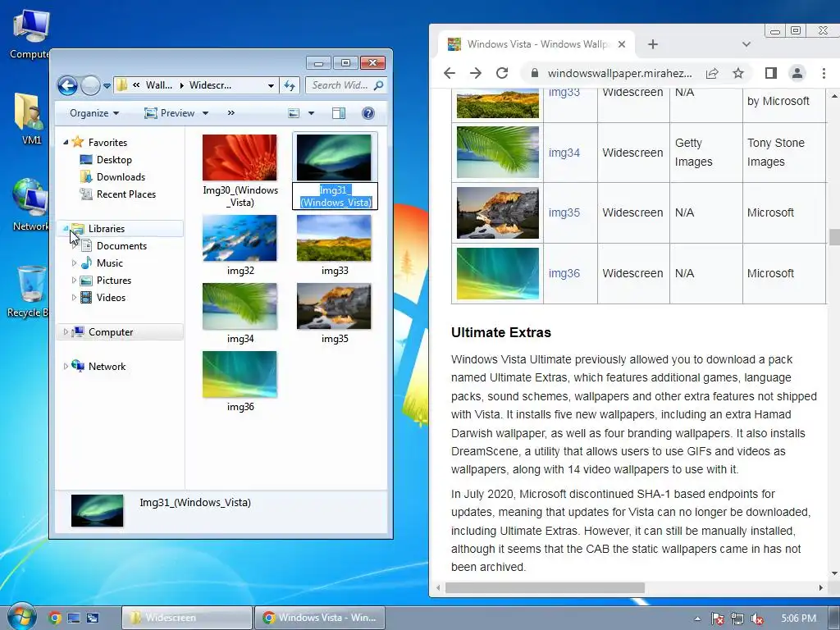Click the muted volume tray icon
Screen dimensions: 840x630
tap(757, 619)
